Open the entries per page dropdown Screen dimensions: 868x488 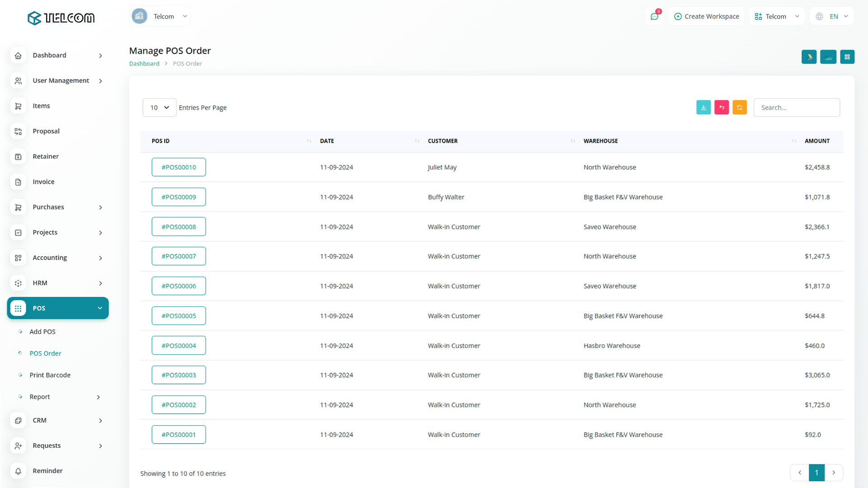(x=159, y=108)
